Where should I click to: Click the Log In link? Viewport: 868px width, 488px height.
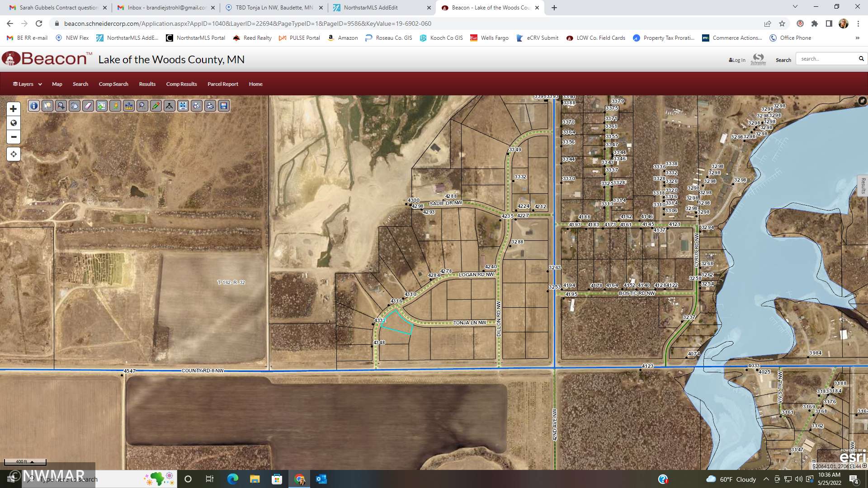(x=737, y=60)
